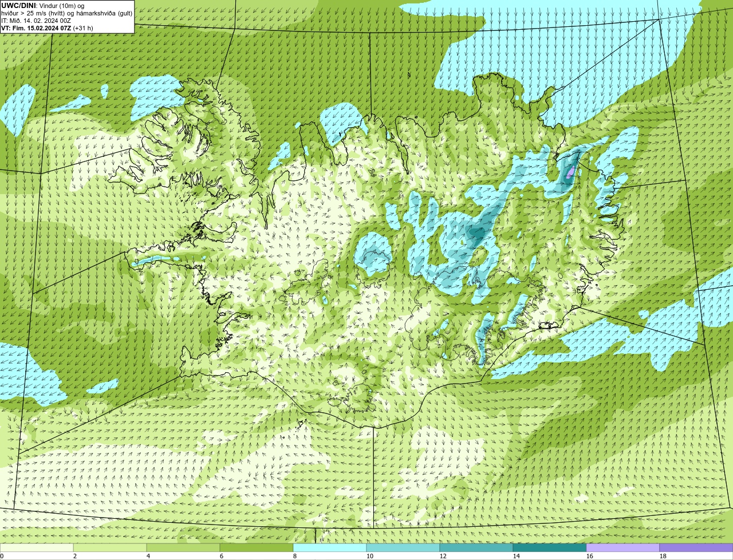Choose the light purple 16–18 legend segment

(x=623, y=548)
